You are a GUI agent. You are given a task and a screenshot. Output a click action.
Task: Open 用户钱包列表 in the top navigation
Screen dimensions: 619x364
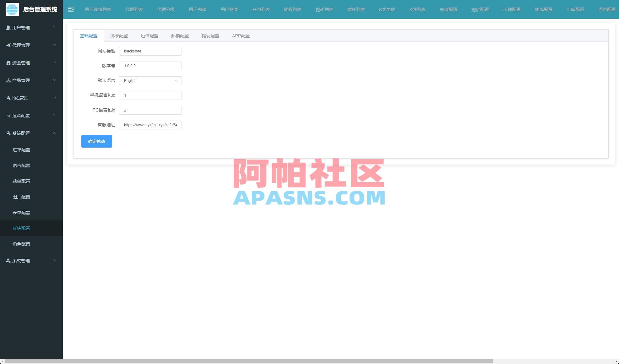pyautogui.click(x=98, y=9)
